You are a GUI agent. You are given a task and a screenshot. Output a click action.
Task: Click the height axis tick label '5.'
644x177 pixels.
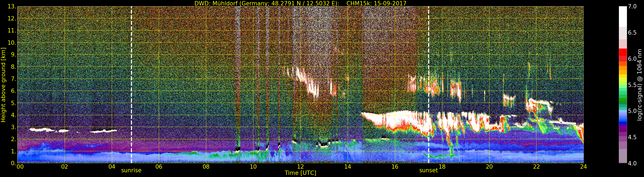[14, 103]
